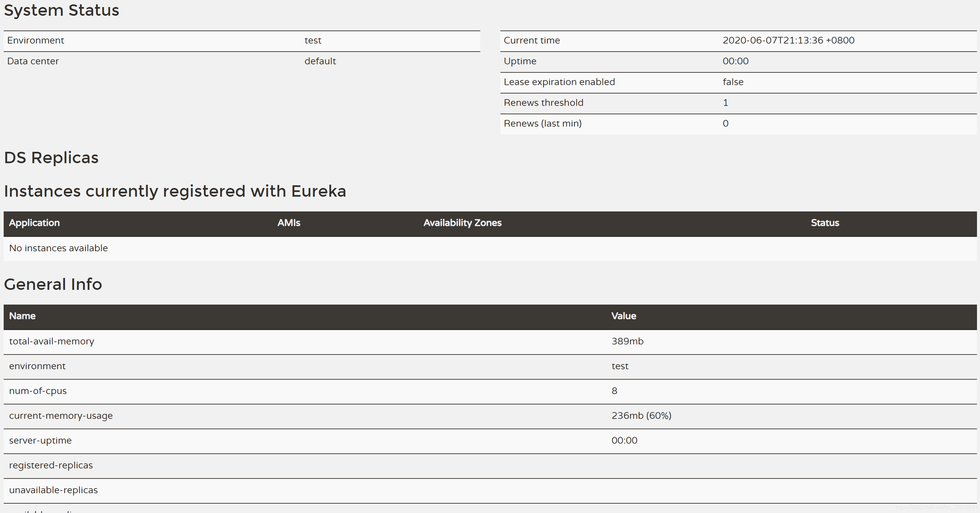The height and width of the screenshot is (513, 980).
Task: Click the Renews (last min) label
Action: [543, 124]
